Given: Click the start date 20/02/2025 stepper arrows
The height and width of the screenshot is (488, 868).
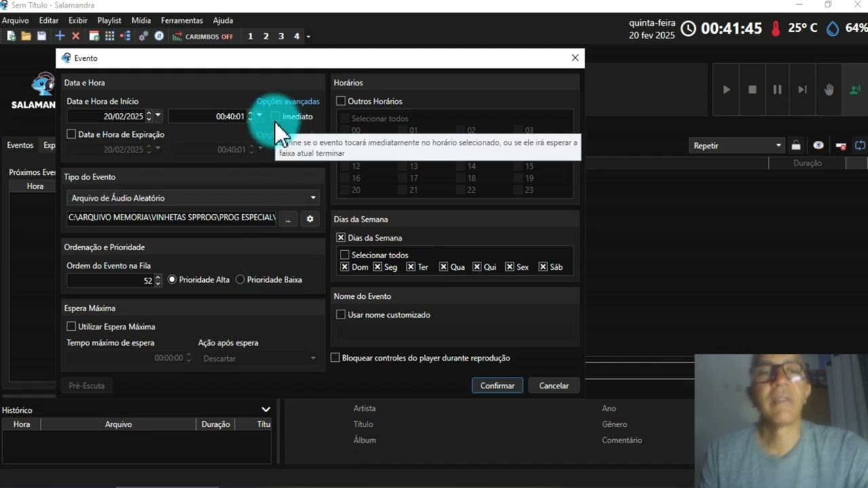Looking at the screenshot, I should coord(149,117).
